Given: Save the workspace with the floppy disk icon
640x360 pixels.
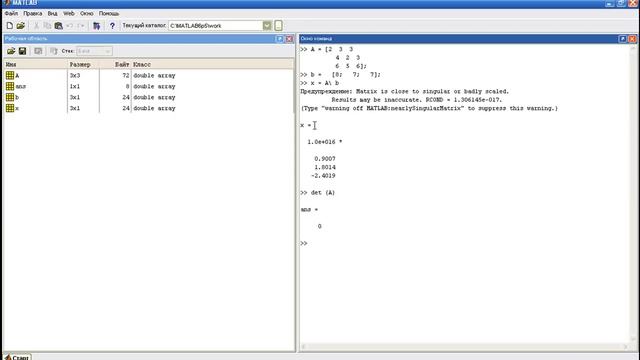Looking at the screenshot, I should click(22, 51).
